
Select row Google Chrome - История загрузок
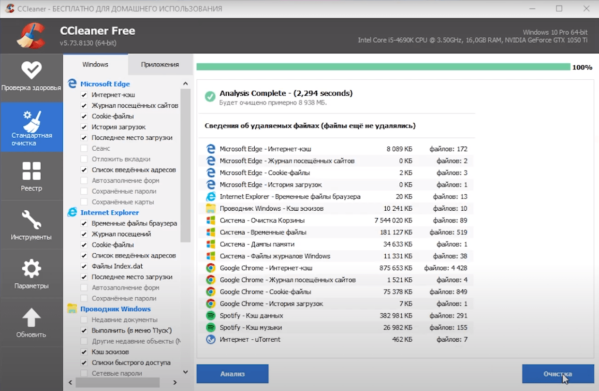(337, 304)
